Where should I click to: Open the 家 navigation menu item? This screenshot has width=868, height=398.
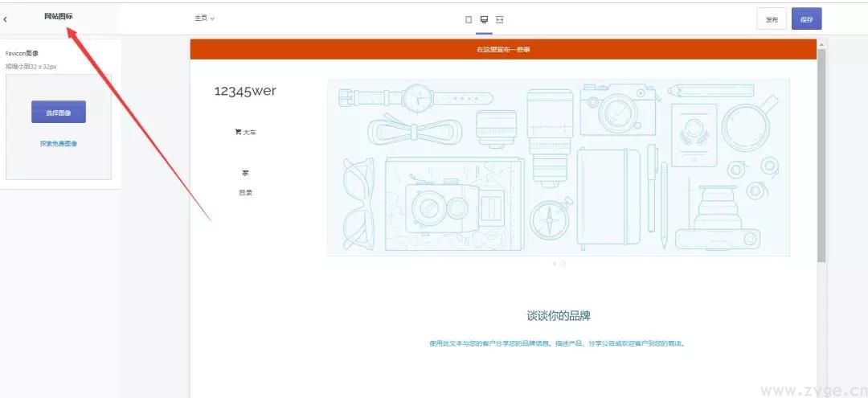click(x=245, y=173)
